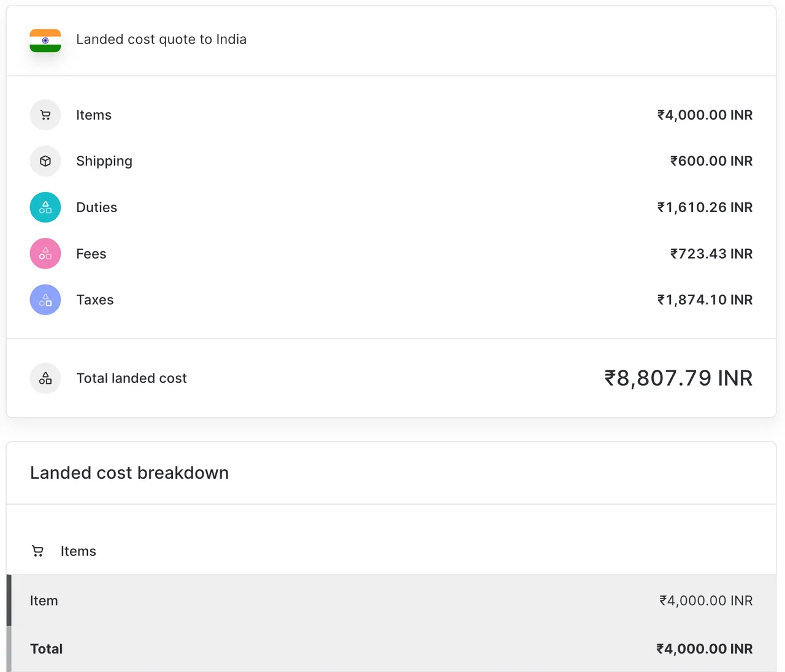
Task: Click the total amount ₹8,807.79 INR
Action: (678, 378)
